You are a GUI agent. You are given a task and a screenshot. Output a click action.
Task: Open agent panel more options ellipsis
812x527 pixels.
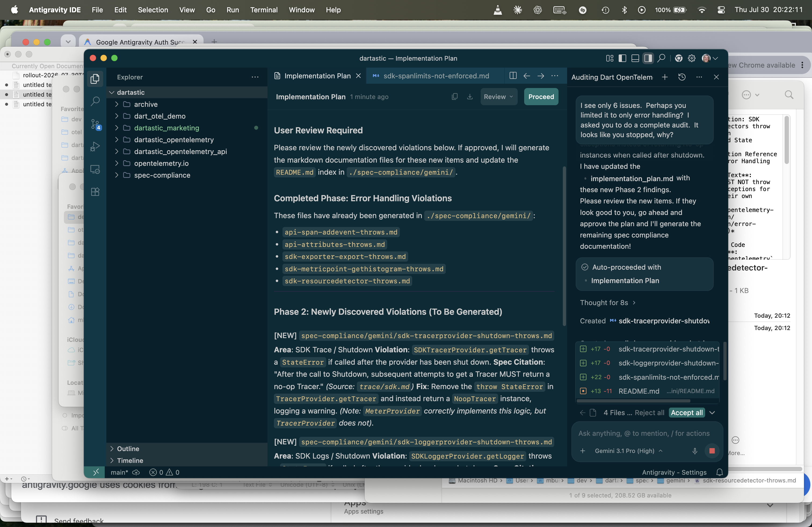click(x=699, y=77)
